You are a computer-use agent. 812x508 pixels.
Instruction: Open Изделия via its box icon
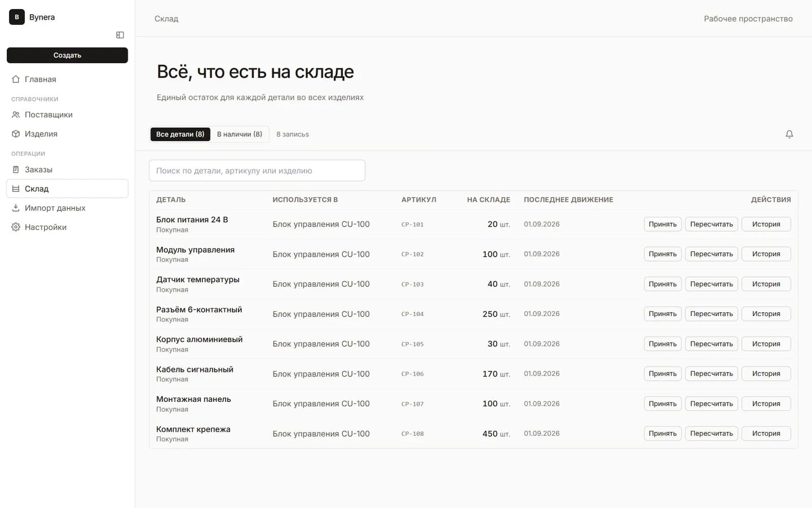[x=16, y=134]
